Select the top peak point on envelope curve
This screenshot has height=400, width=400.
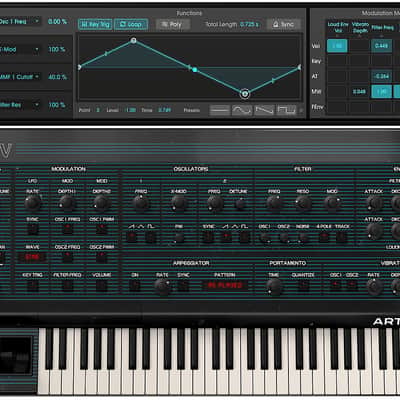pos(133,41)
